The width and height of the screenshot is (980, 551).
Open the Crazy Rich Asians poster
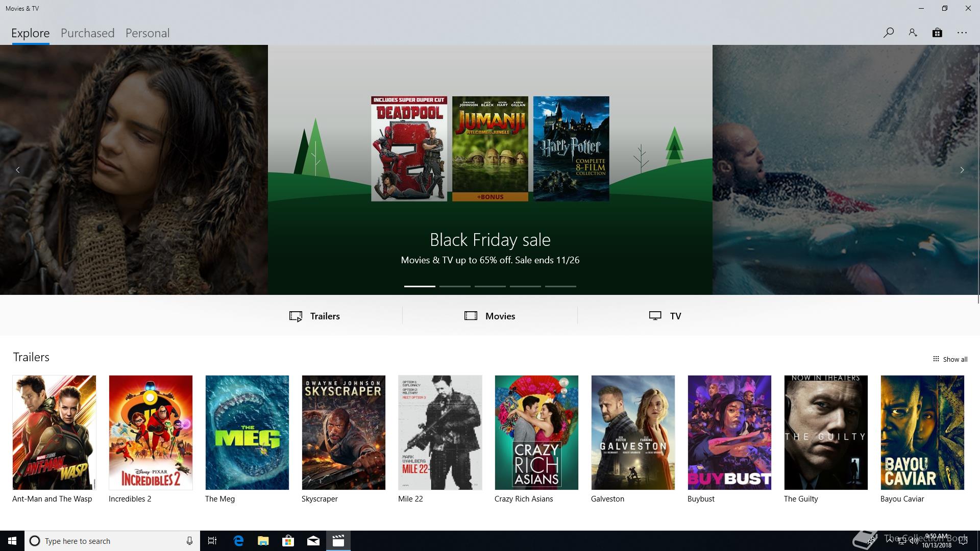(x=536, y=433)
